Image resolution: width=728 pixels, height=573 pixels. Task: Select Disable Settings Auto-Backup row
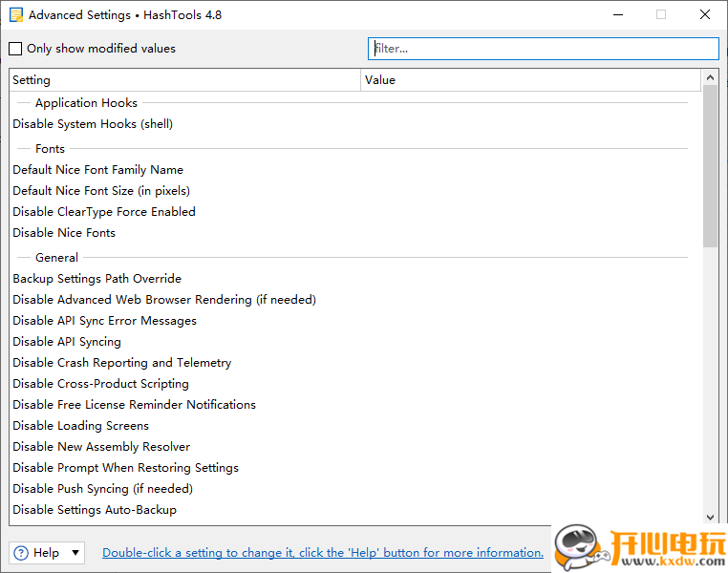pyautogui.click(x=355, y=509)
